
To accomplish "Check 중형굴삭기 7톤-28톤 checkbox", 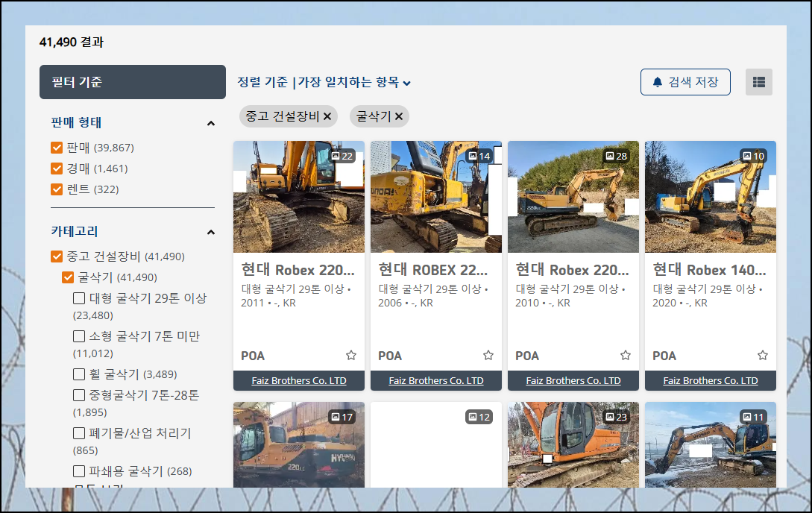I will click(79, 395).
